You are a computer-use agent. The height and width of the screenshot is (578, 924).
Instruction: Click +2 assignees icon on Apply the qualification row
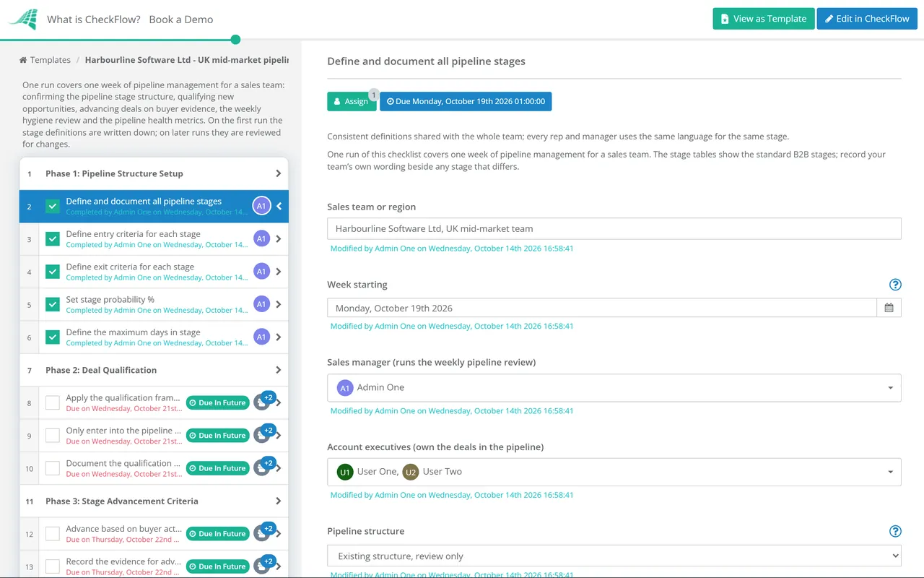[264, 401]
